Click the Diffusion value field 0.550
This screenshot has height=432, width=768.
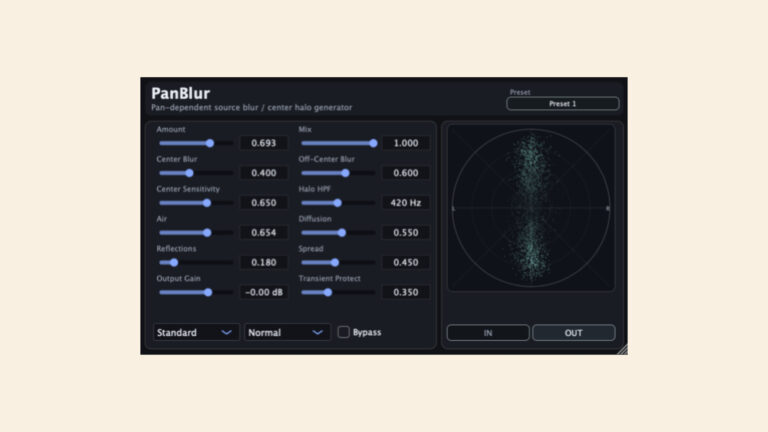pyautogui.click(x=406, y=233)
